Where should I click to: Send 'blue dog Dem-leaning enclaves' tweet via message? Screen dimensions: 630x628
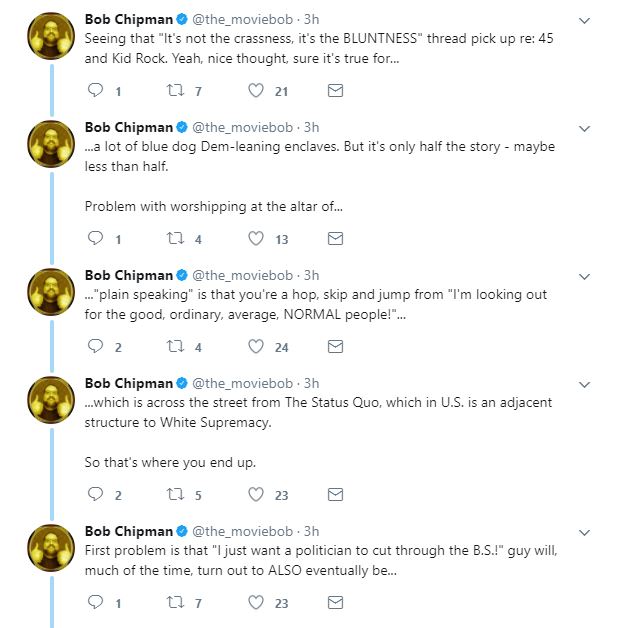(x=335, y=239)
